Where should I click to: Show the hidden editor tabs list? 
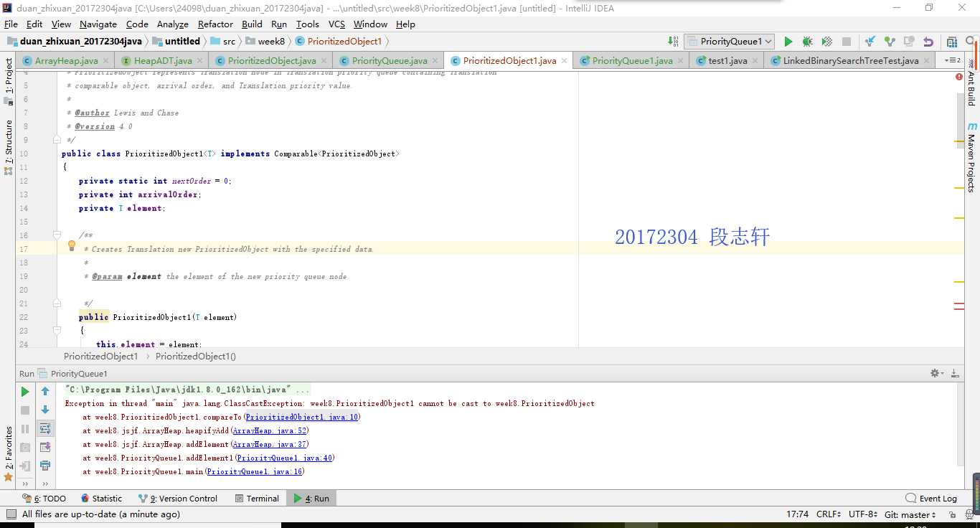tap(952, 60)
